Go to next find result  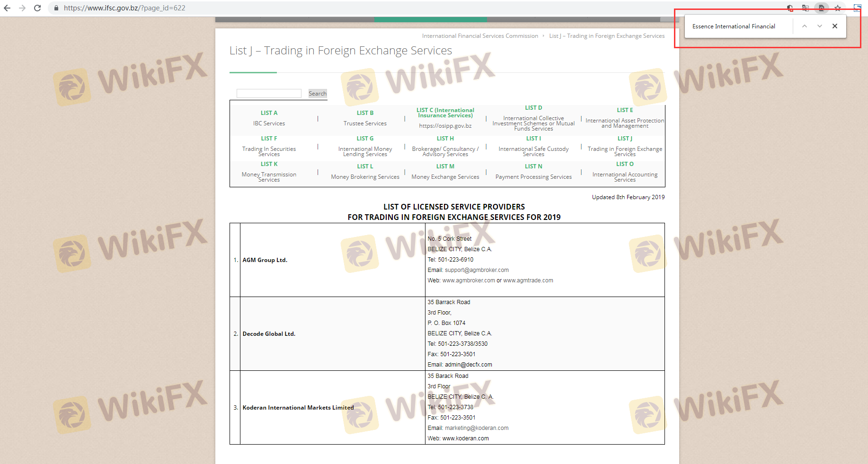click(x=819, y=26)
